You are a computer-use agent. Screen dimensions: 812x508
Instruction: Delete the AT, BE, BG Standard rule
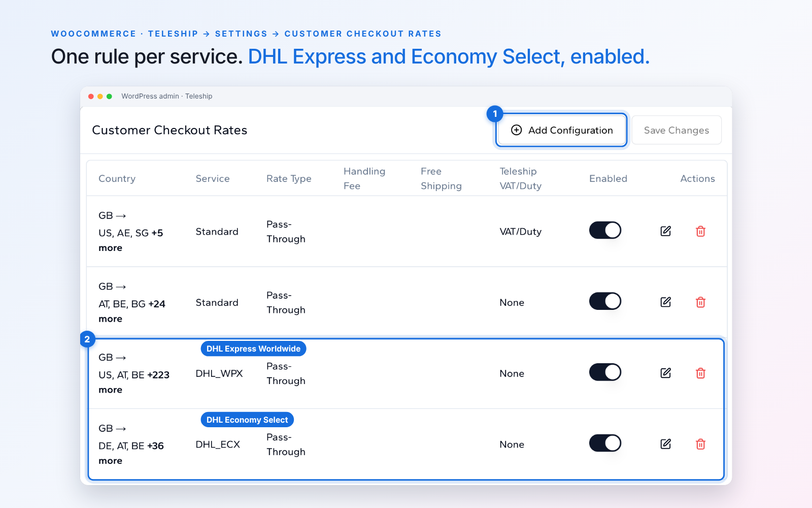pyautogui.click(x=700, y=302)
